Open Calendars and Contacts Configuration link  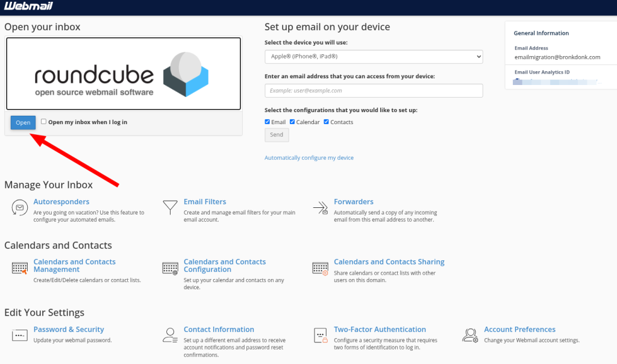[225, 265]
